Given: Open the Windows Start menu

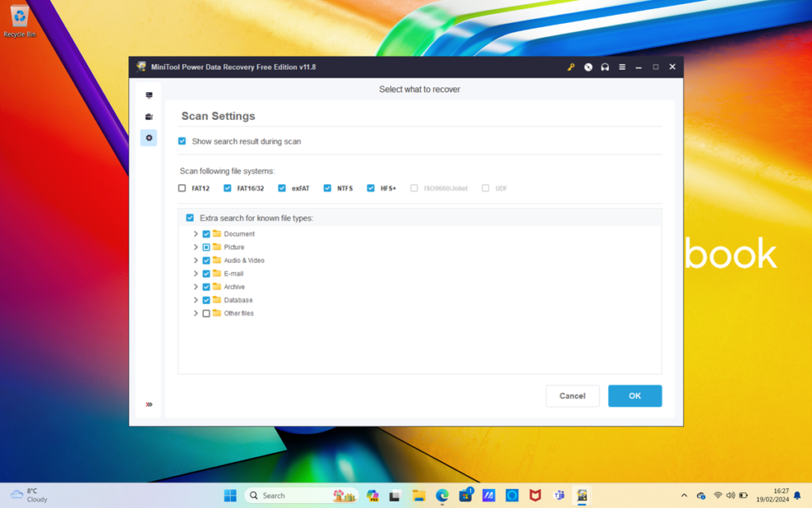Looking at the screenshot, I should click(230, 495).
